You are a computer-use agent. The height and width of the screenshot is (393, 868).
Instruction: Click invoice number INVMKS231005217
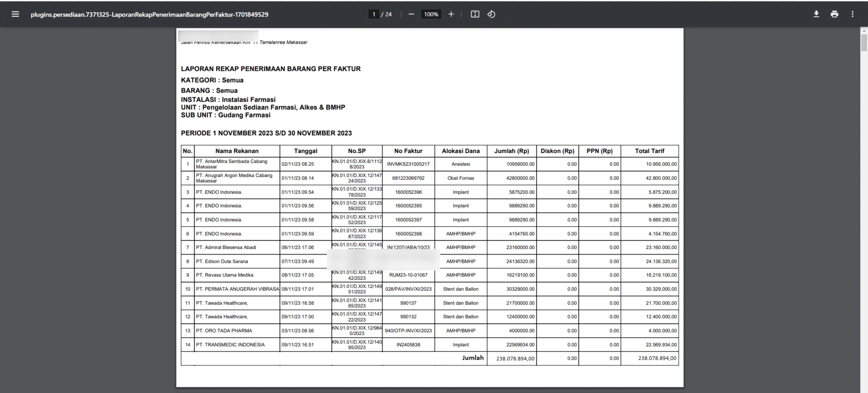tap(408, 164)
